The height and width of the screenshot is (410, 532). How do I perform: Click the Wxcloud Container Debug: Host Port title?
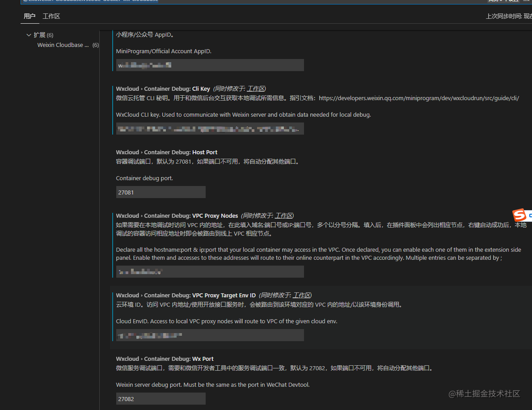click(167, 152)
